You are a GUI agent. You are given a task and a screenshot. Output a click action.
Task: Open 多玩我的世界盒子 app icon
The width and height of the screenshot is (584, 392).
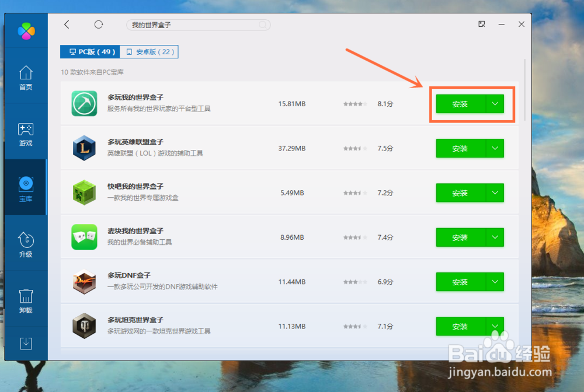[84, 103]
